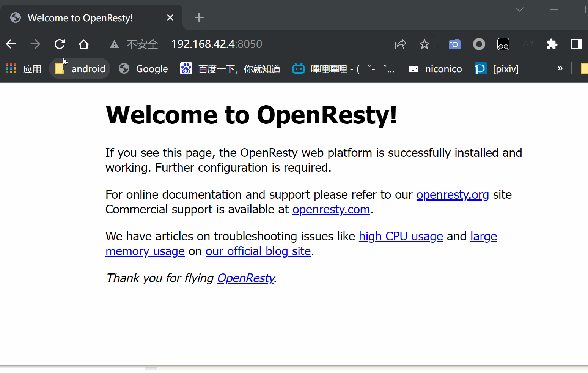Reload the current page
Image resolution: width=588 pixels, height=373 pixels.
(x=60, y=44)
